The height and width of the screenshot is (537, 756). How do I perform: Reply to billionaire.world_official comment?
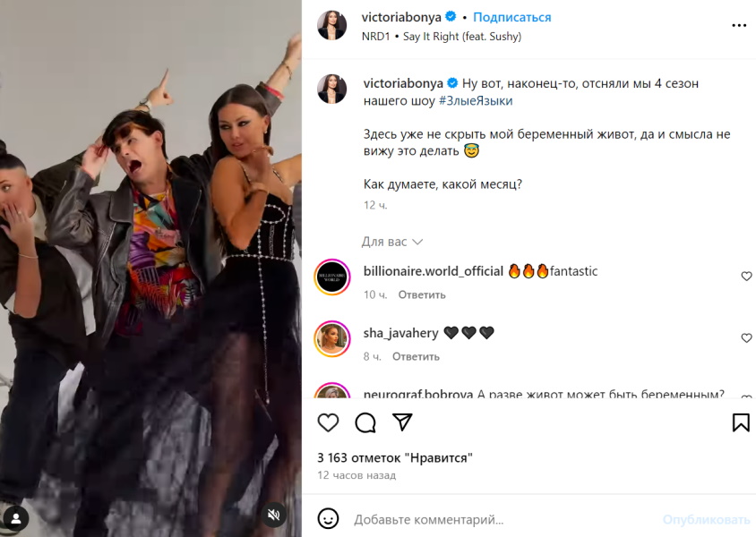tap(422, 294)
